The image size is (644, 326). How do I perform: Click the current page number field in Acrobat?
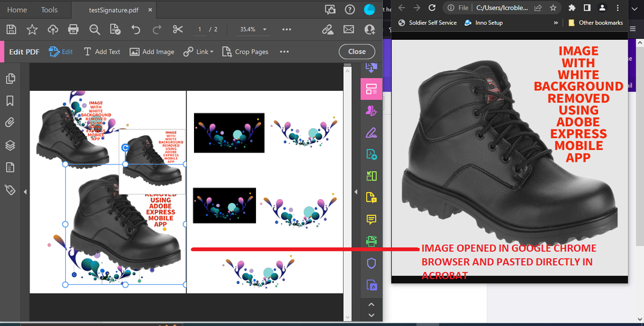pos(200,29)
